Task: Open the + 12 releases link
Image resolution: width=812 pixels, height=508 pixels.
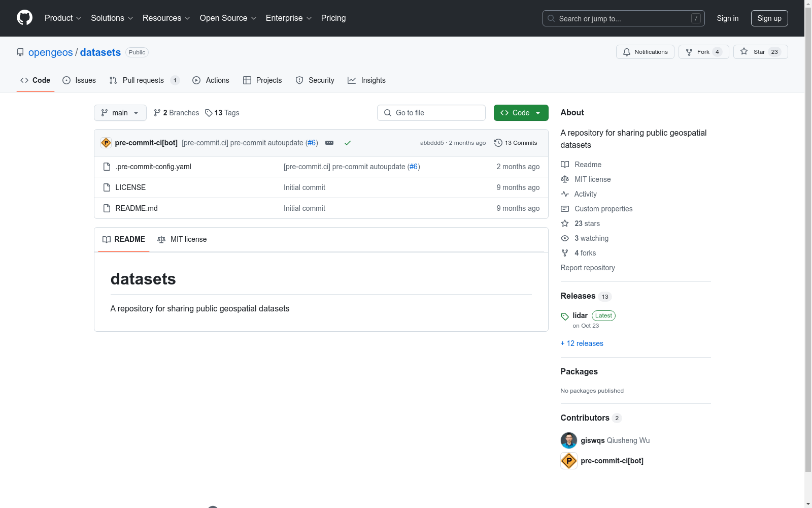Action: coord(582,343)
